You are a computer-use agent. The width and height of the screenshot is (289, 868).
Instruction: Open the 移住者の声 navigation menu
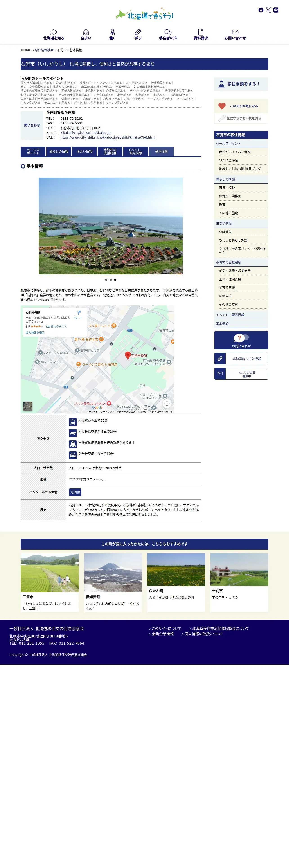pos(168,35)
